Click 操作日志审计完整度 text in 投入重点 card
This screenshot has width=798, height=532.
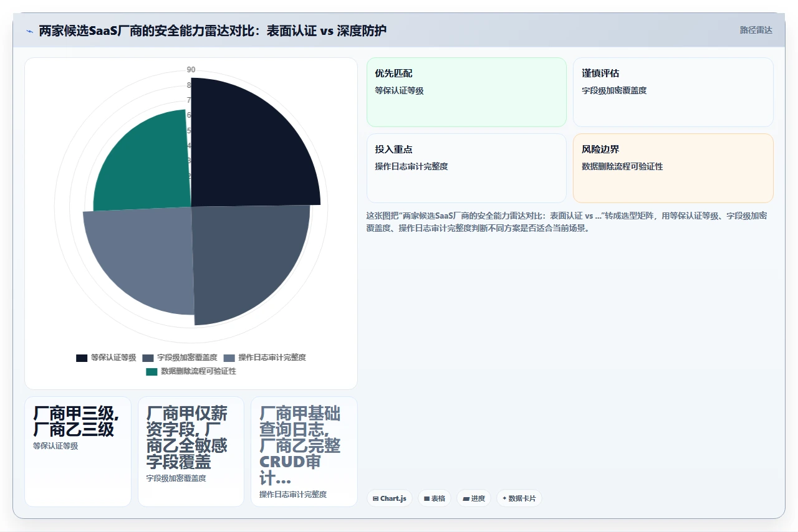coord(411,166)
